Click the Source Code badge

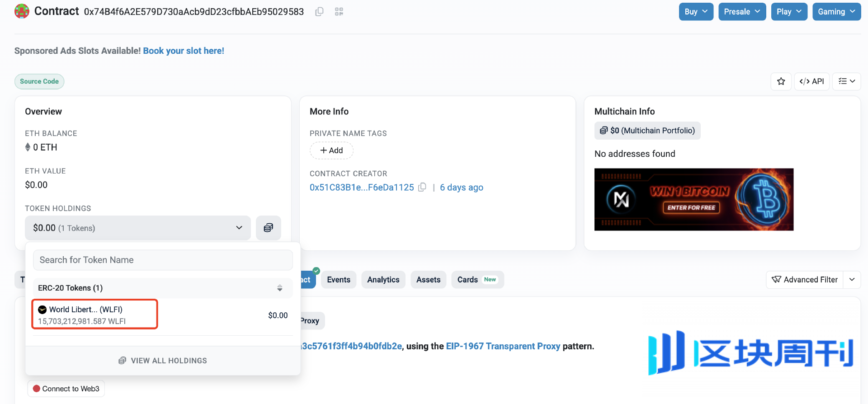(x=39, y=81)
